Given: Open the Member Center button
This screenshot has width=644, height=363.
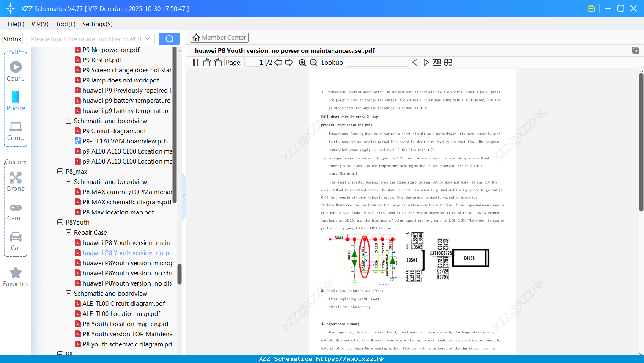Looking at the screenshot, I should 219,38.
